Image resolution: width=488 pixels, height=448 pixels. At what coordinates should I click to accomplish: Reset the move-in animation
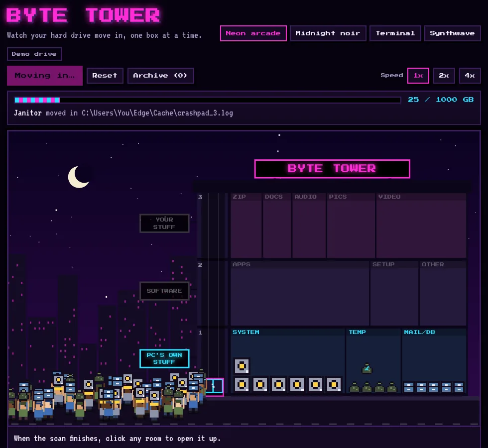pyautogui.click(x=105, y=76)
